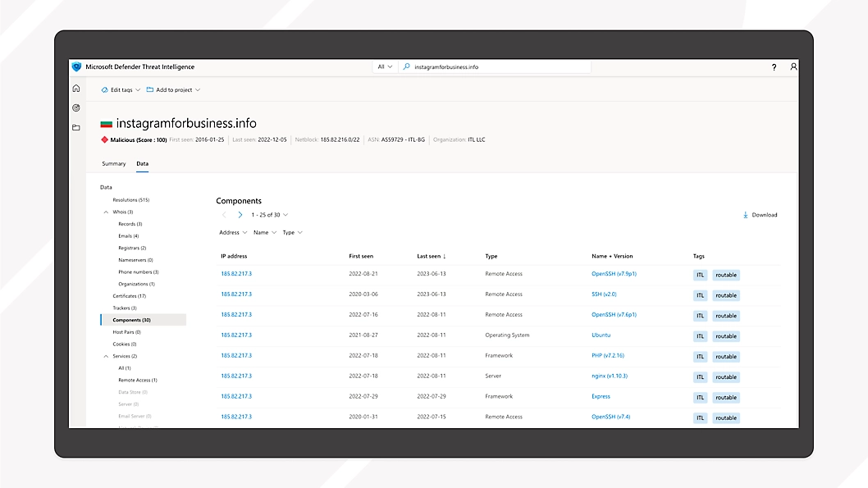The width and height of the screenshot is (868, 488).
Task: Click the help question mark icon
Action: pos(774,67)
